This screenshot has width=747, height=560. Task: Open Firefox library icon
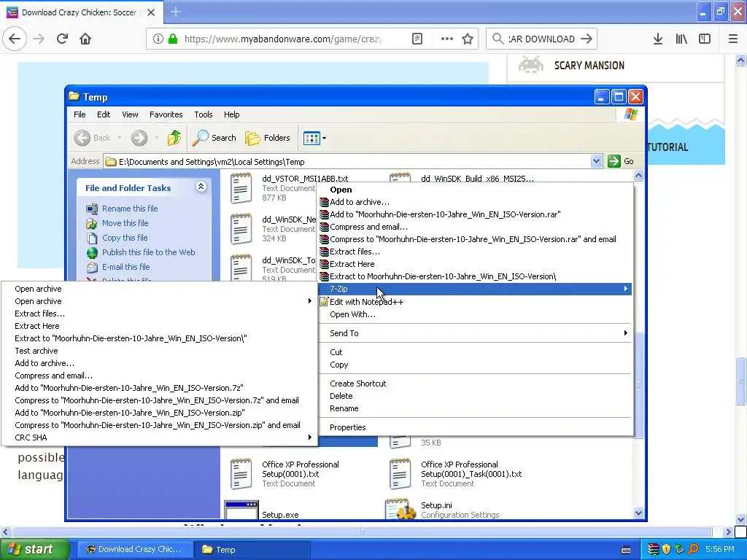[681, 39]
